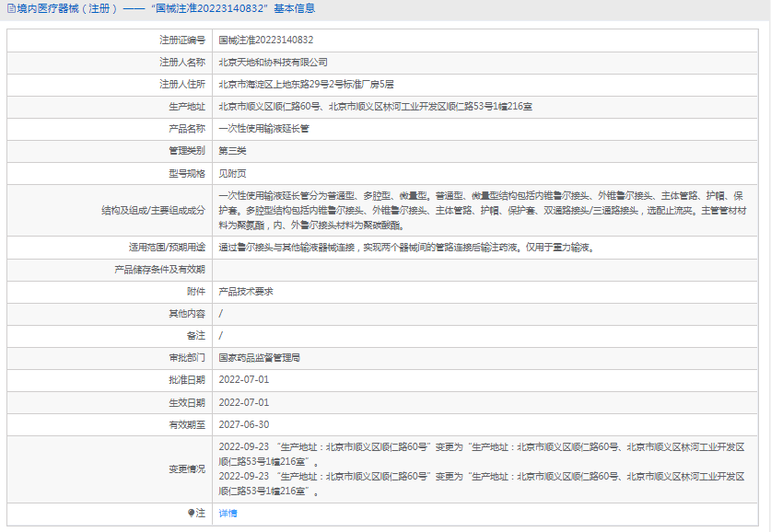Select the 生效日期 value 2022-07-01
The image size is (771, 532).
(x=244, y=402)
